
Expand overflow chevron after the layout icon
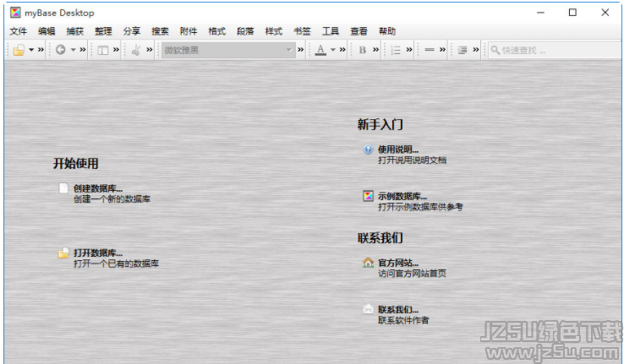116,50
